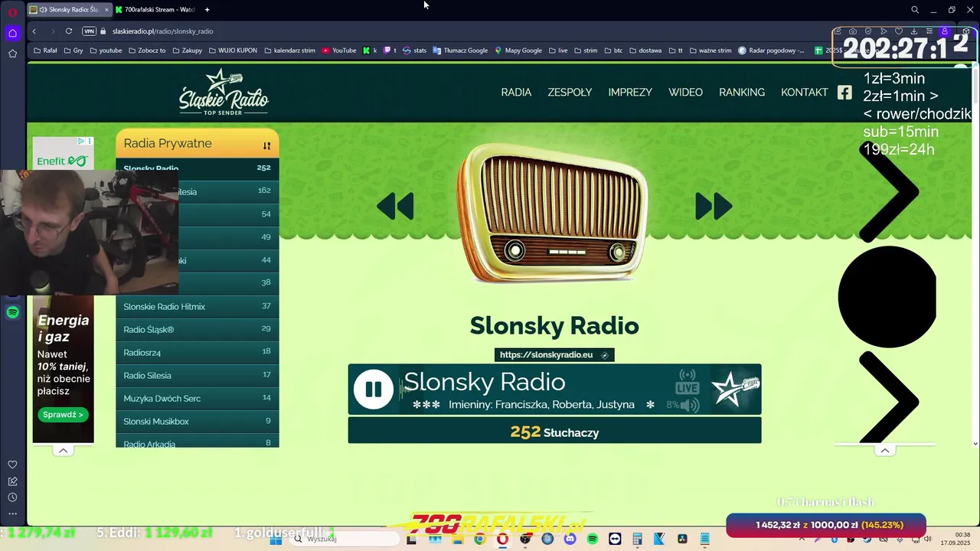Open the ZESPOŁY menu item

[x=570, y=92]
